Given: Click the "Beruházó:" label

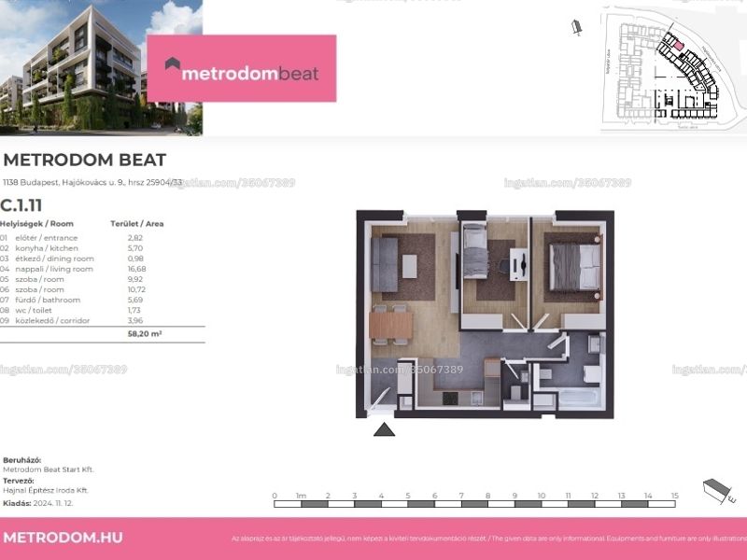Looking at the screenshot, I should pos(21,460).
